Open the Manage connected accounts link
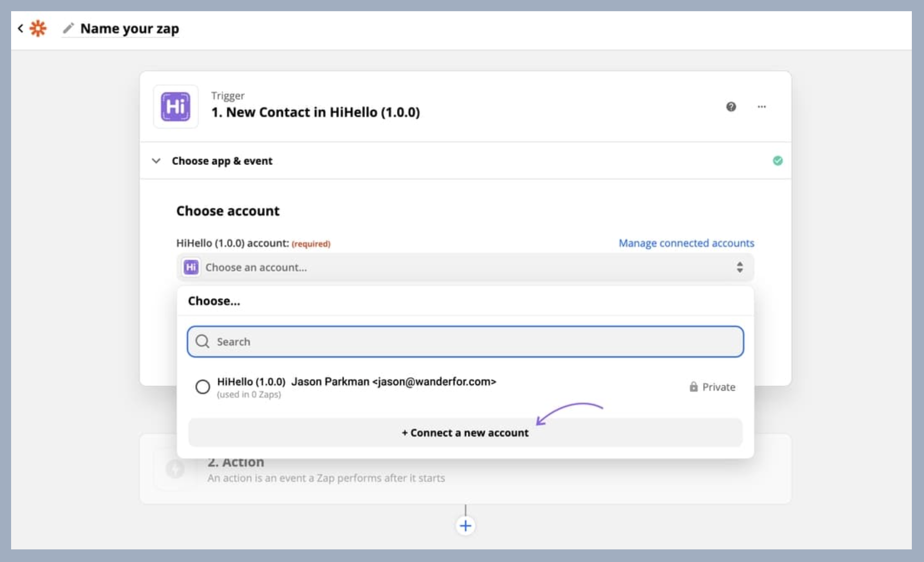 click(x=686, y=243)
